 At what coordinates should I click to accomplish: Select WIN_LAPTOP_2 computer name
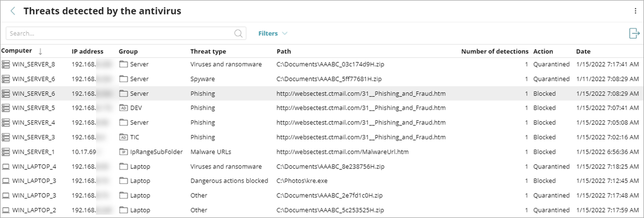[34, 210]
